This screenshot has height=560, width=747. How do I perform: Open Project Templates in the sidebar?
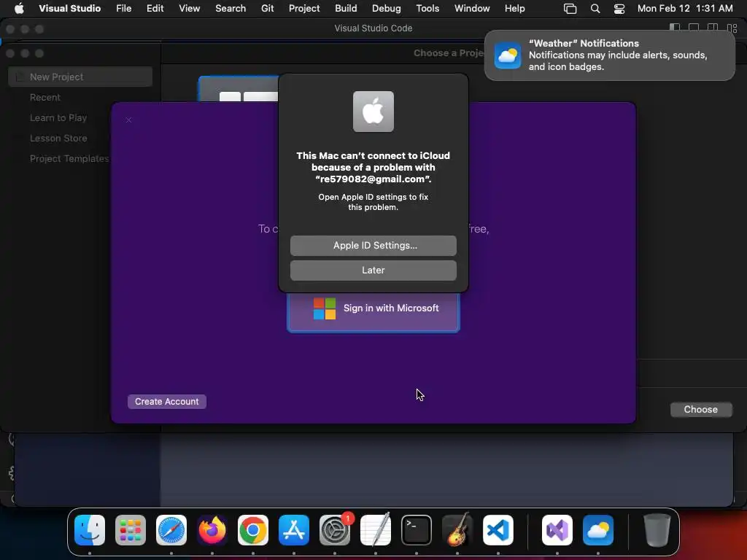(69, 158)
